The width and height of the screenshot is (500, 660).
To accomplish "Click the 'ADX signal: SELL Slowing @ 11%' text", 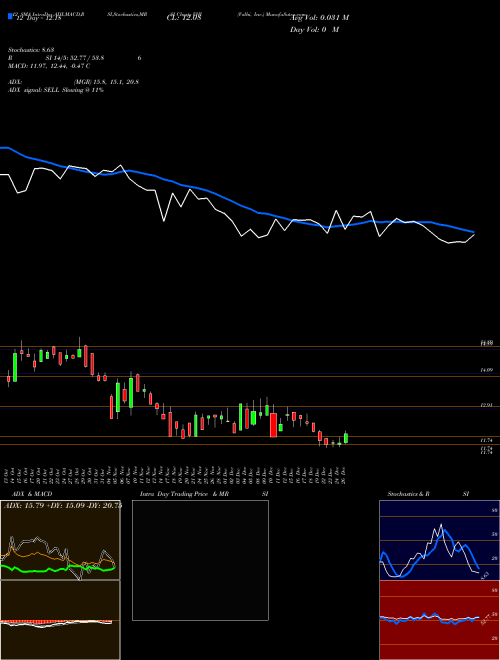I will (56, 90).
